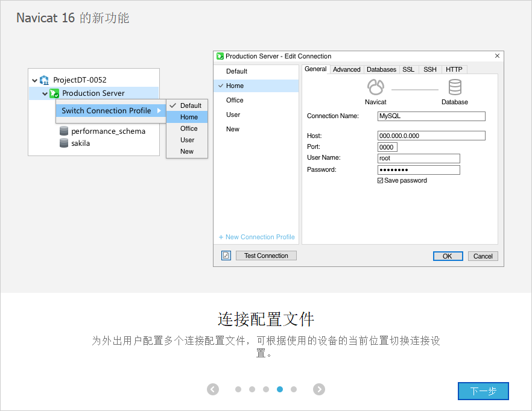Choose Default in the submenu
This screenshot has height=411, width=532.
[x=187, y=105]
